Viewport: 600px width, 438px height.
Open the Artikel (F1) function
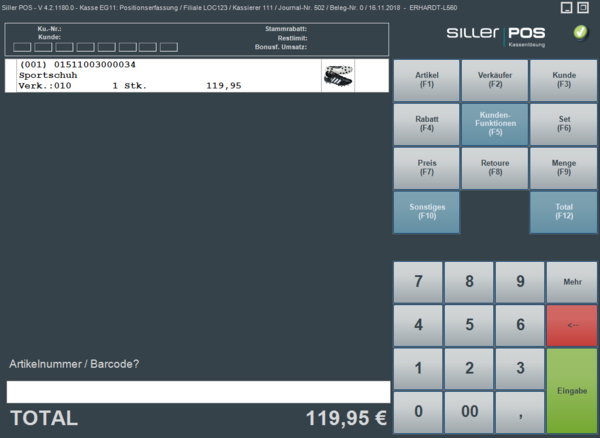(x=427, y=79)
